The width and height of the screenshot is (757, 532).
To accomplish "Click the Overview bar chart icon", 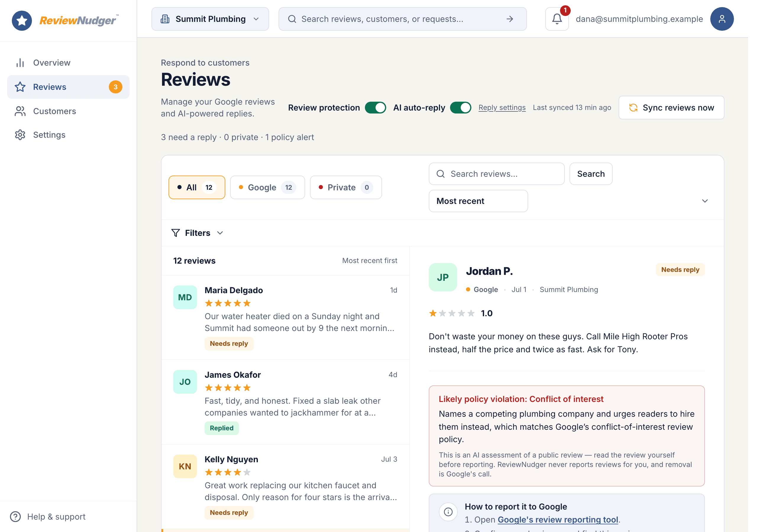I will [20, 63].
